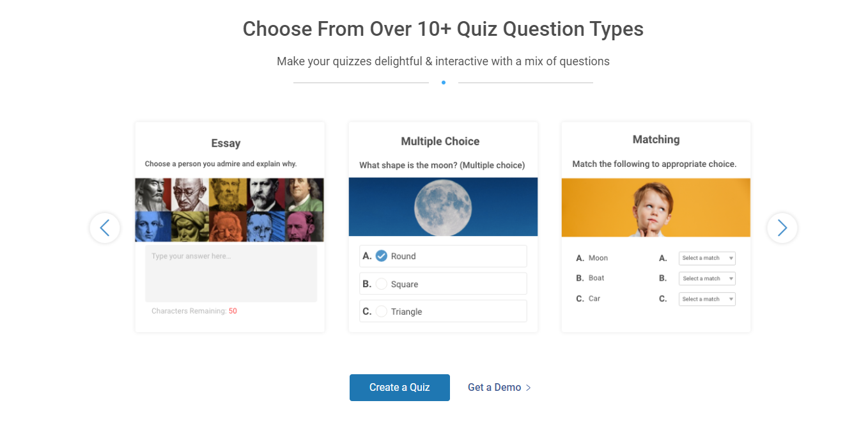Select the Round answer radio button
Screen dimensions: 868x435
click(x=382, y=256)
